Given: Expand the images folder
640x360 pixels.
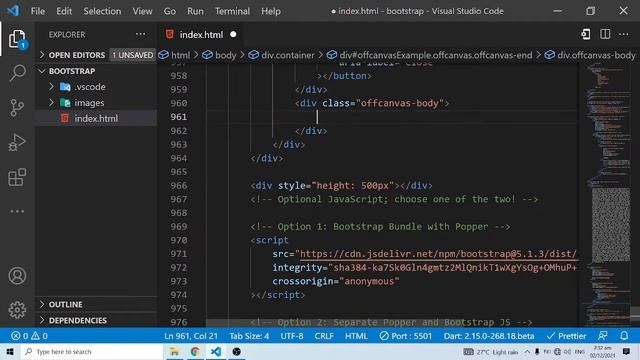Looking at the screenshot, I should 89,103.
